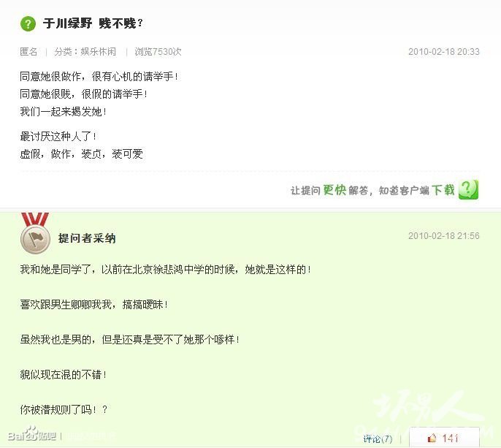This screenshot has height=448, width=501.
Task: Click the Baidu Zhidao client download icon
Action: pos(468,189)
